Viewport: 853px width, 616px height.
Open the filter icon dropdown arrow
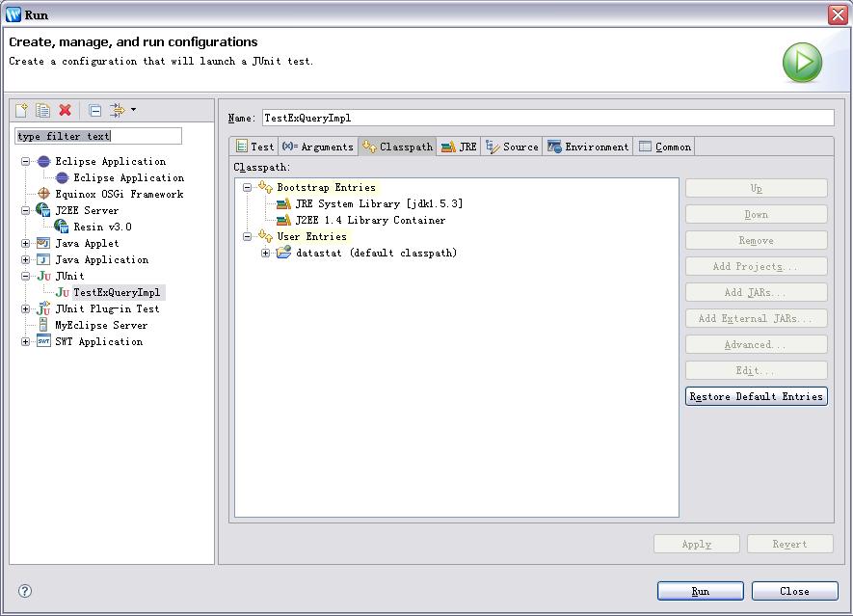(x=133, y=110)
